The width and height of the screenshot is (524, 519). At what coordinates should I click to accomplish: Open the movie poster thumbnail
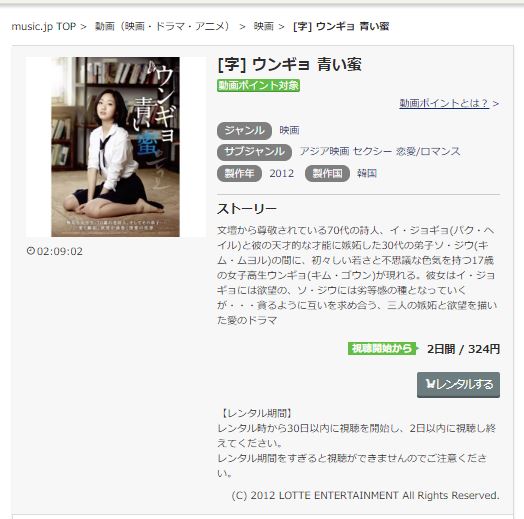(116, 147)
